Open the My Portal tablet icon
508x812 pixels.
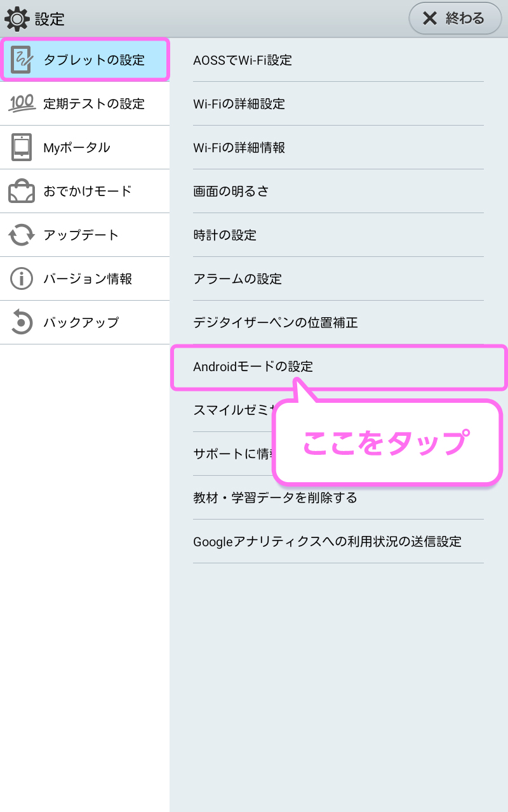point(22,147)
